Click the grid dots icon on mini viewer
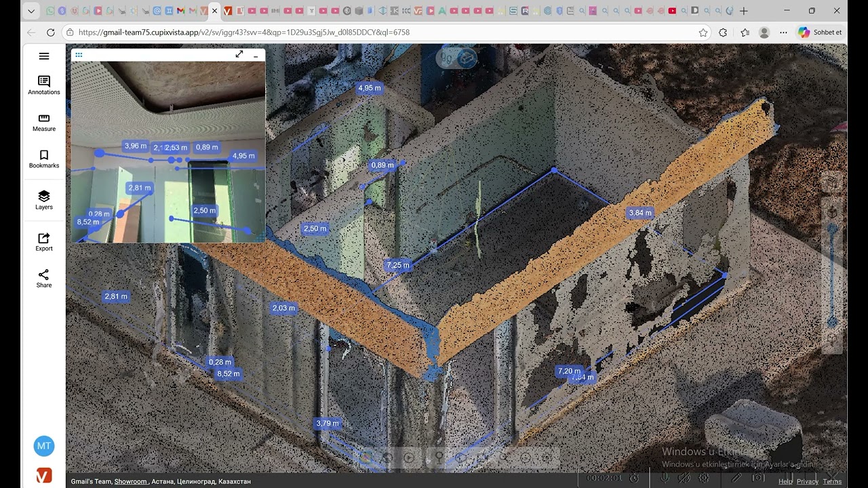Viewport: 868px width, 488px height. pyautogui.click(x=79, y=55)
